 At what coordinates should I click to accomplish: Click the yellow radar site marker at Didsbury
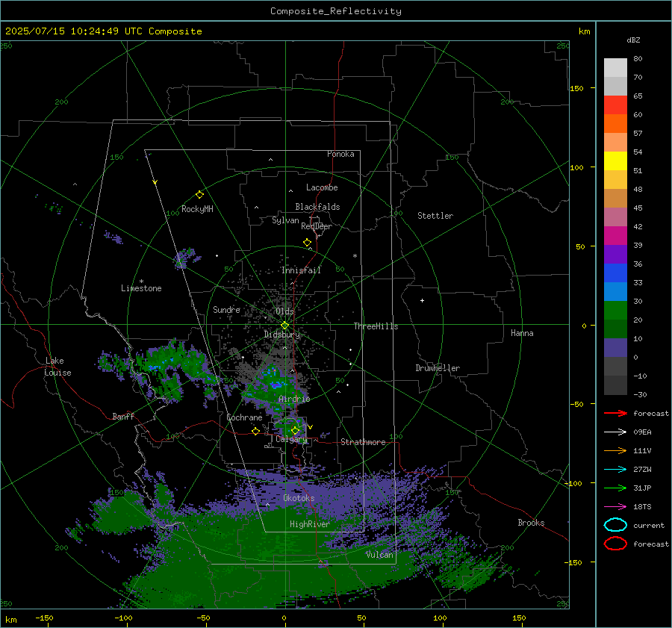[284, 326]
